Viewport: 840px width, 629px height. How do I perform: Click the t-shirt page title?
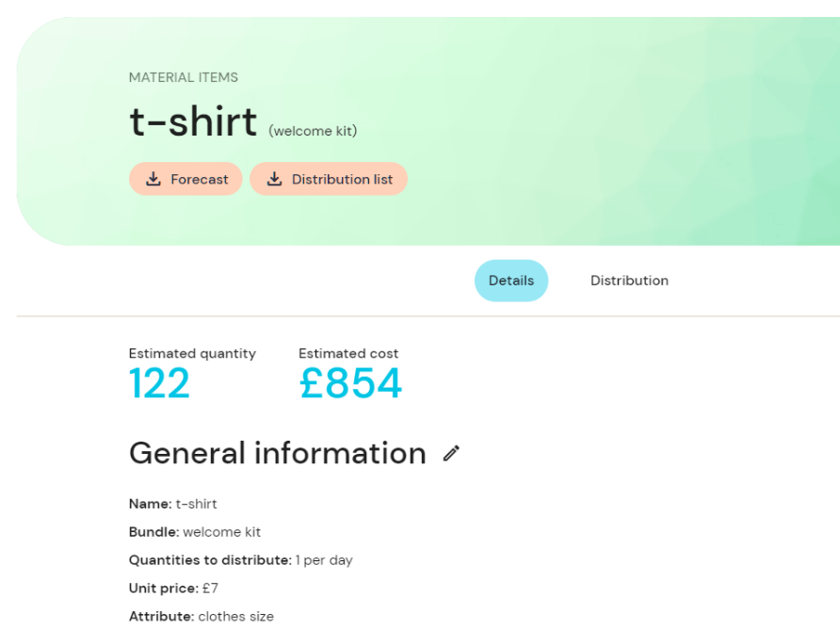tap(193, 121)
